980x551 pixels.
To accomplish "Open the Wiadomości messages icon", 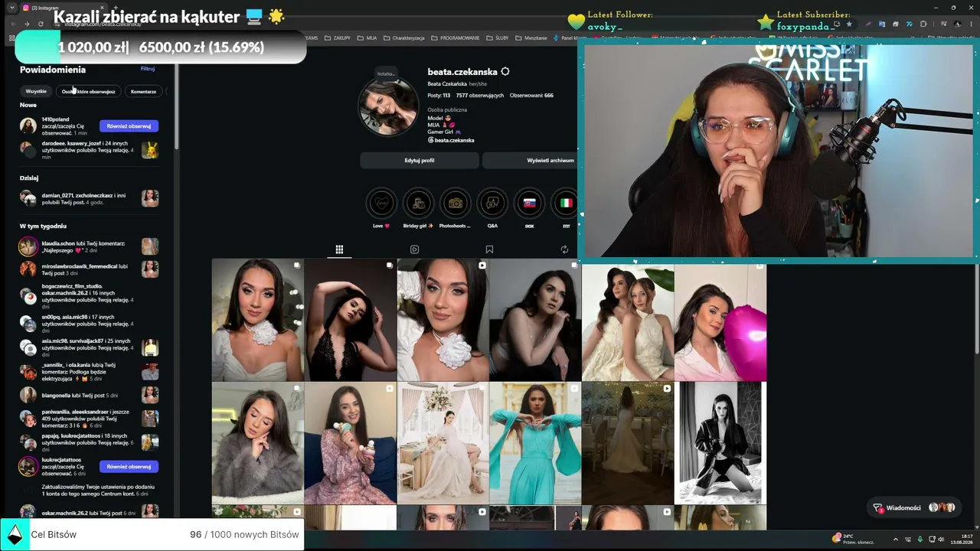I will point(877,508).
